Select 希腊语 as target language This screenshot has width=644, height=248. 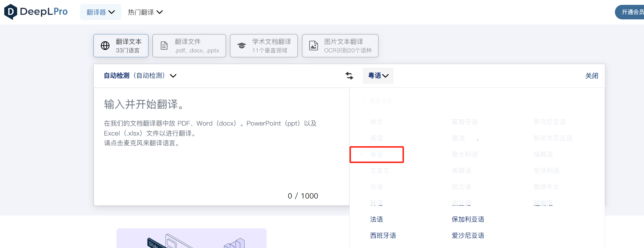click(x=462, y=171)
